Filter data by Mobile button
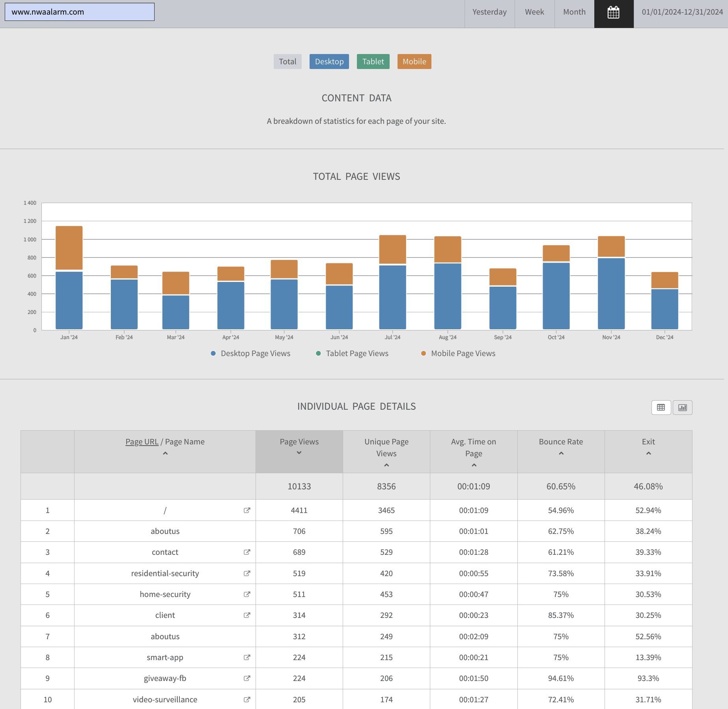 414,62
